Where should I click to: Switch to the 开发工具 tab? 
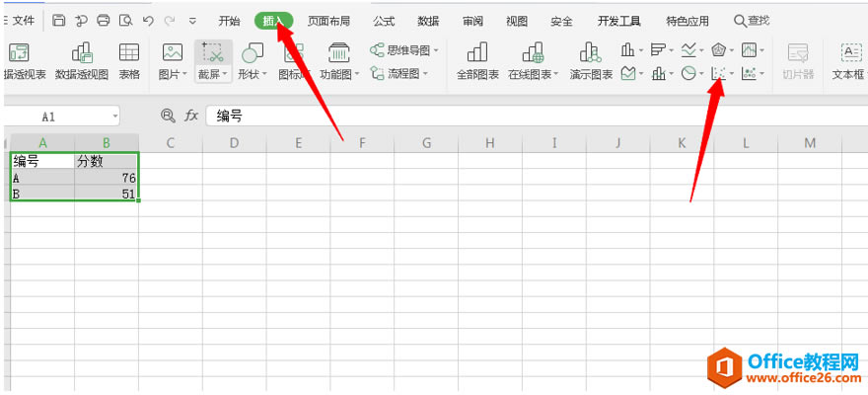pyautogui.click(x=619, y=21)
